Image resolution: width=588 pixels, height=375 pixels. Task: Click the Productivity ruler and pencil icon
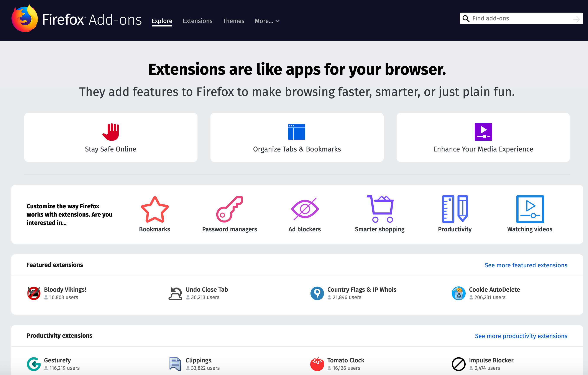click(455, 209)
